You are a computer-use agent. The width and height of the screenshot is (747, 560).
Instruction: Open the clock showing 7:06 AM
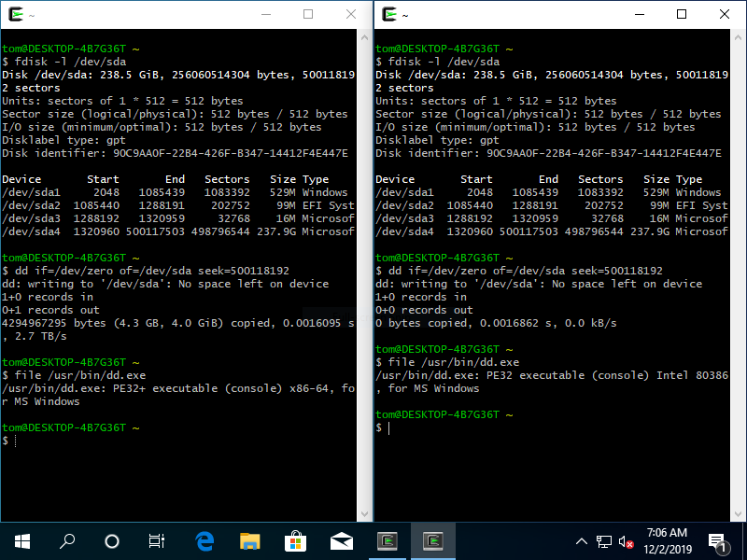coord(666,540)
